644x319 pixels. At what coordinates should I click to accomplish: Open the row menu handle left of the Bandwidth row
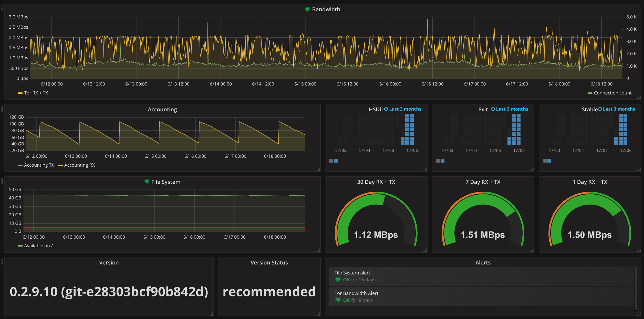click(x=2, y=9)
